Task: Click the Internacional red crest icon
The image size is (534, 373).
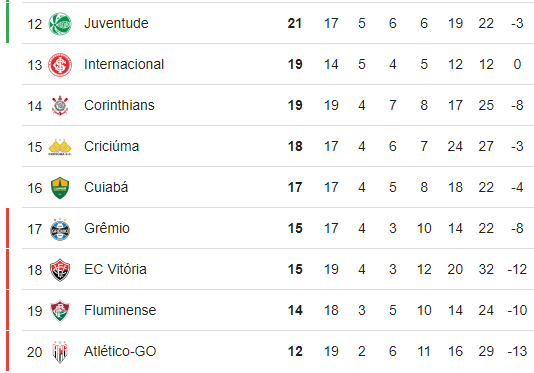Action: [60, 65]
